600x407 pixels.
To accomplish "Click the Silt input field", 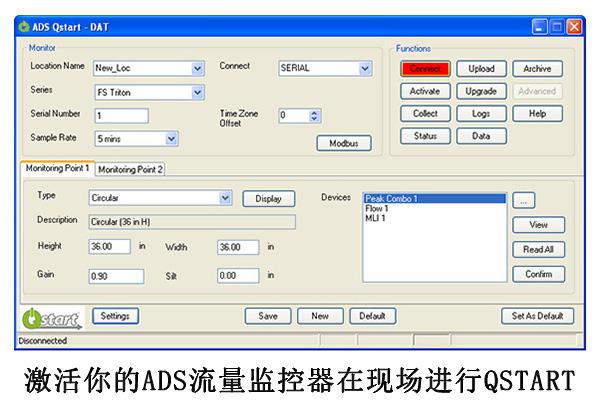I will click(x=238, y=275).
